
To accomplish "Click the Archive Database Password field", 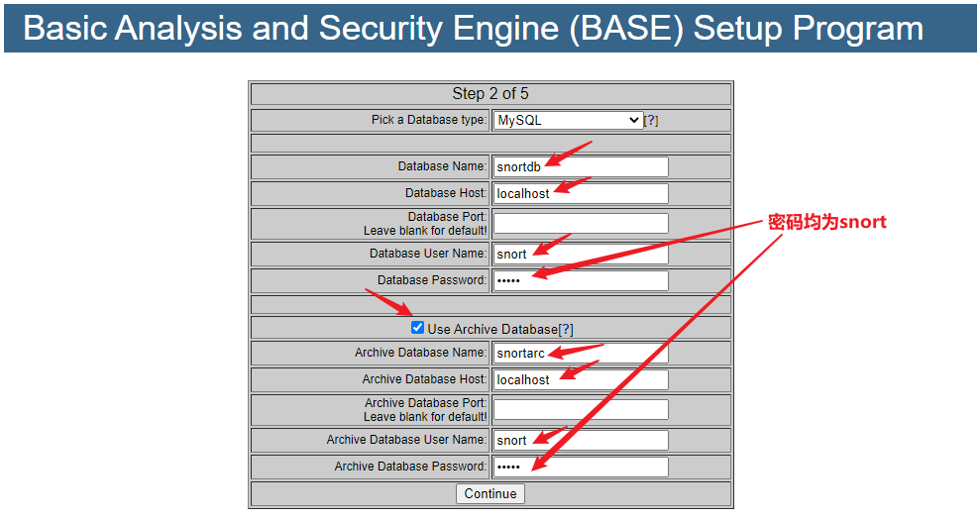I will 581,467.
